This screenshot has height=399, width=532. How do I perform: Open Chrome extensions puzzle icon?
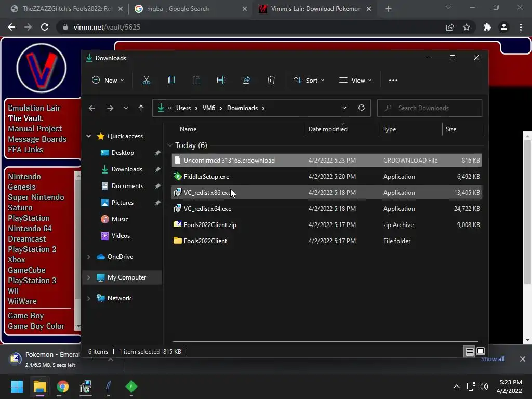point(487,27)
